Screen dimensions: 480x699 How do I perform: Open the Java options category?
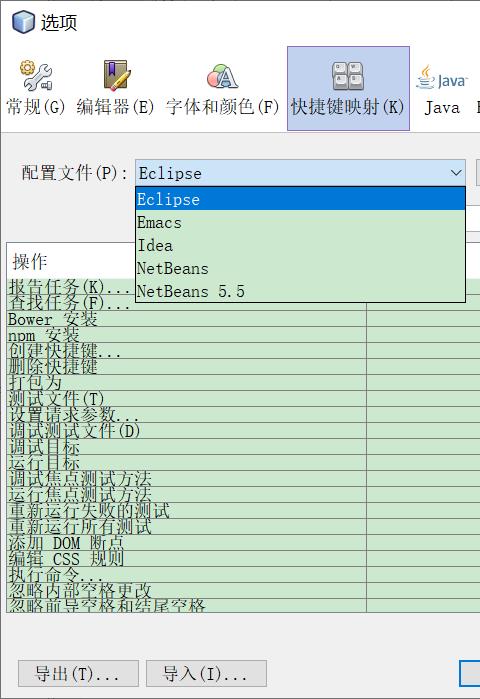tap(442, 89)
